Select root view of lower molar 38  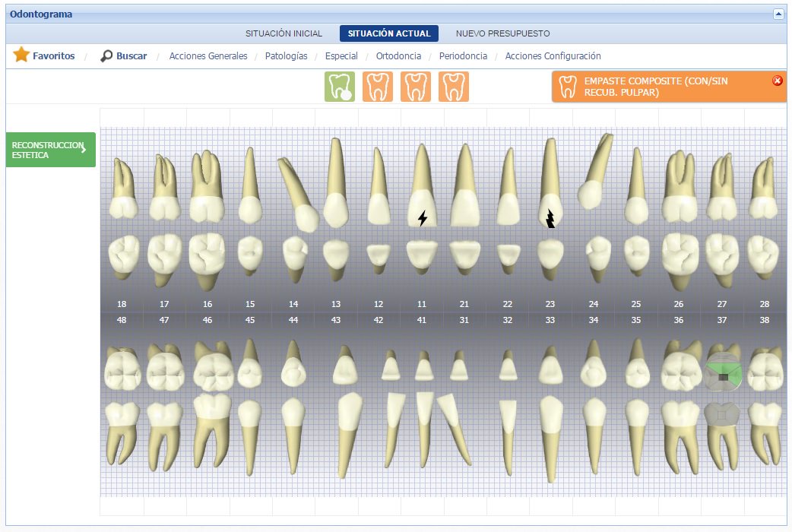coord(766,433)
